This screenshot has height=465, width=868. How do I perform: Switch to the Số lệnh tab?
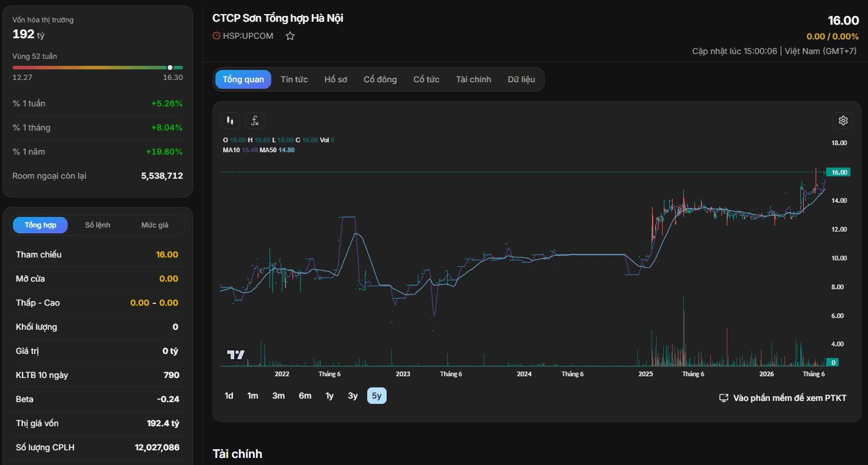click(x=98, y=225)
